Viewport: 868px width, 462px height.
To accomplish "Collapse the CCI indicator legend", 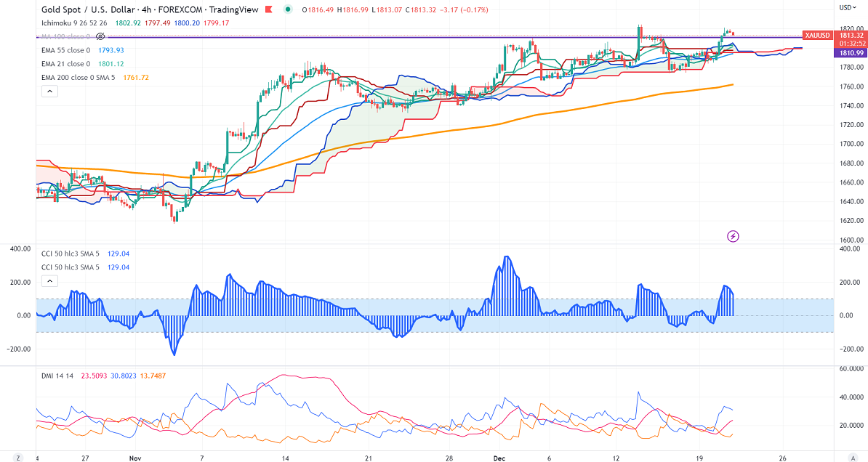I will coord(49,281).
